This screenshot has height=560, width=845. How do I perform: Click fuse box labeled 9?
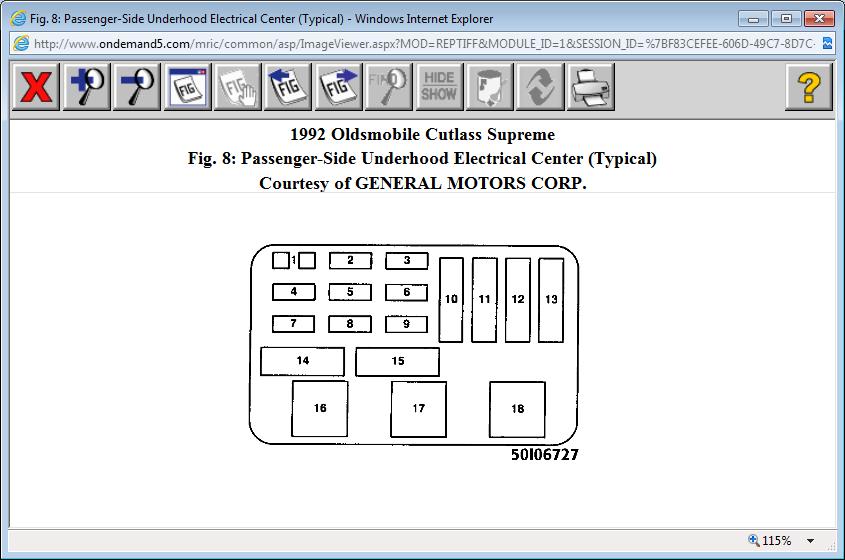coord(407,323)
